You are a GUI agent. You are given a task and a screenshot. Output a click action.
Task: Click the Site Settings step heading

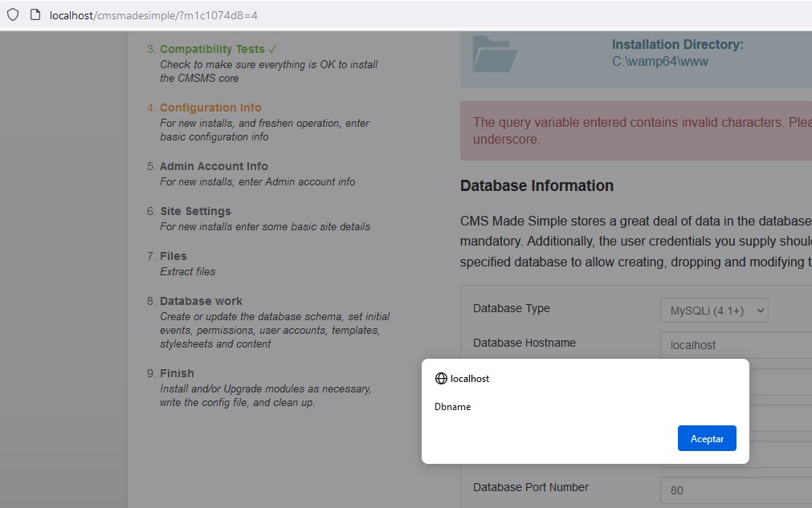(195, 211)
